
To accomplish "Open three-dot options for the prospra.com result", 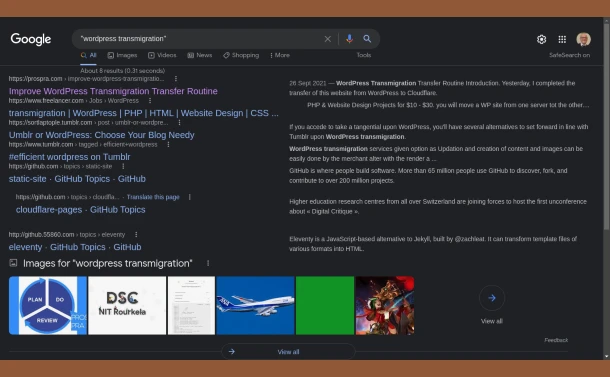I will 176,79.
